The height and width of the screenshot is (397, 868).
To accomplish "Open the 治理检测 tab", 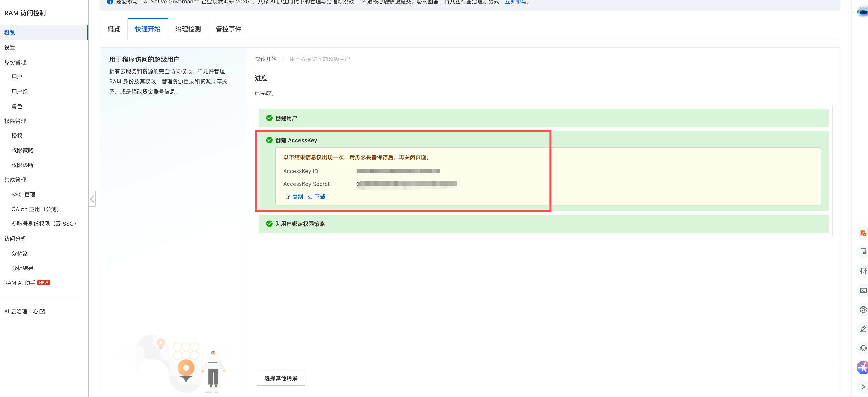I will coord(188,29).
